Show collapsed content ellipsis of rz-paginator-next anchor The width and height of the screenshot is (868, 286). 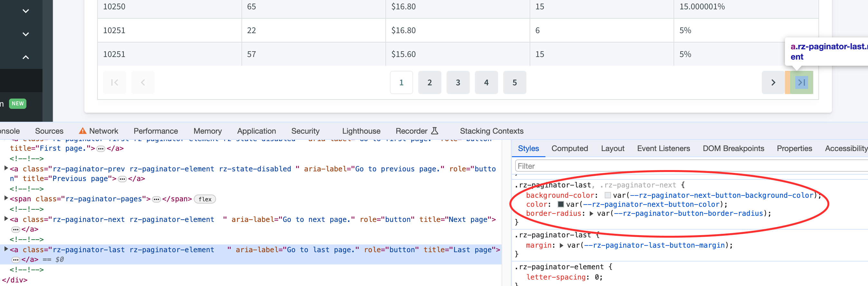pos(16,230)
